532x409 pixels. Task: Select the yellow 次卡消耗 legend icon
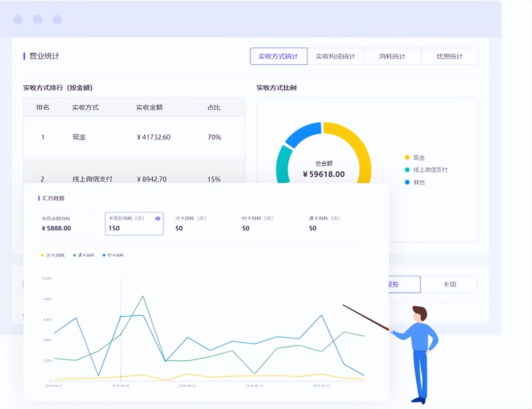click(x=41, y=255)
